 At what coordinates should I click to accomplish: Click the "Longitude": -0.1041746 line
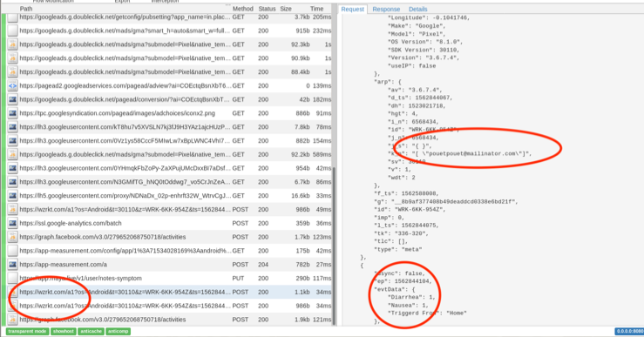coord(429,18)
